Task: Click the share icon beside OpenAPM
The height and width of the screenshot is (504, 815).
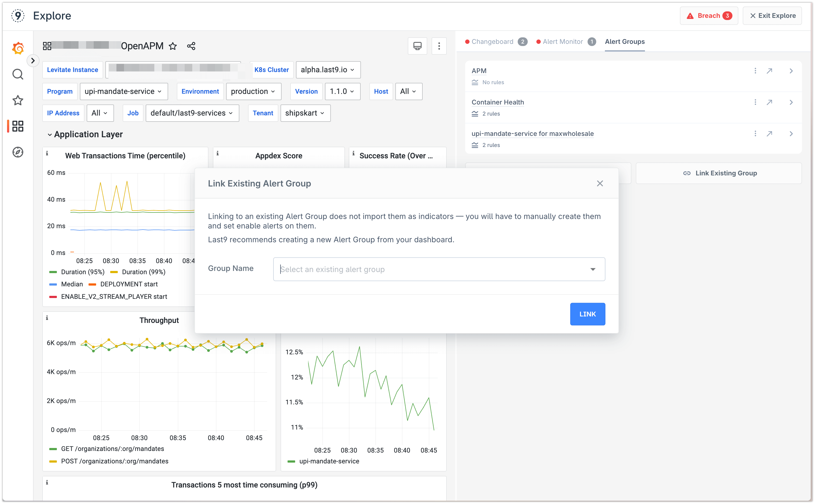Action: [x=191, y=46]
